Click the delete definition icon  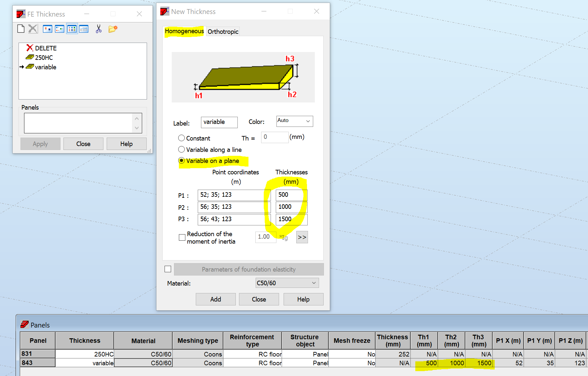point(33,29)
